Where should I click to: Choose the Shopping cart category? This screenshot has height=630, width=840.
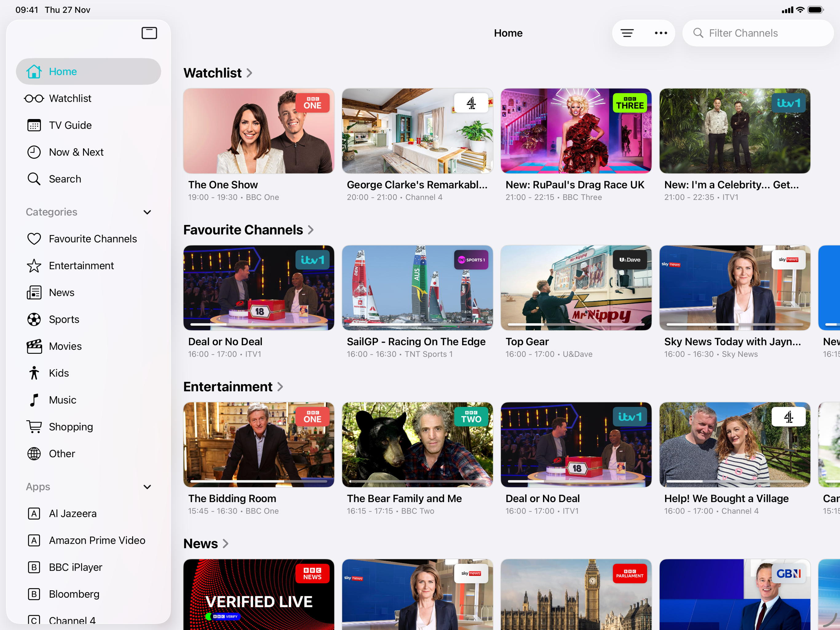point(34,427)
